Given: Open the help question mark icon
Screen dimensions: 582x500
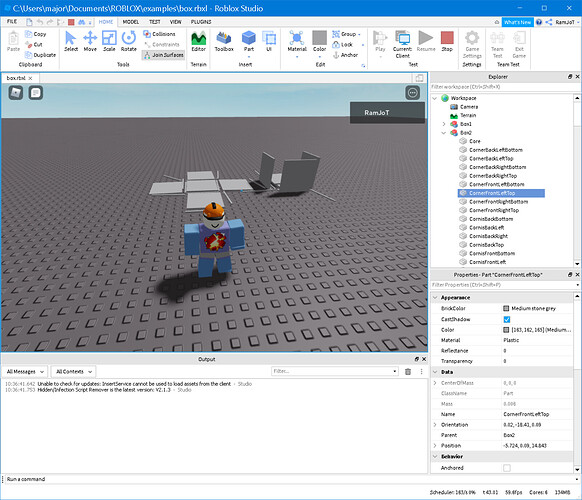Looking at the screenshot, I should point(539,22).
